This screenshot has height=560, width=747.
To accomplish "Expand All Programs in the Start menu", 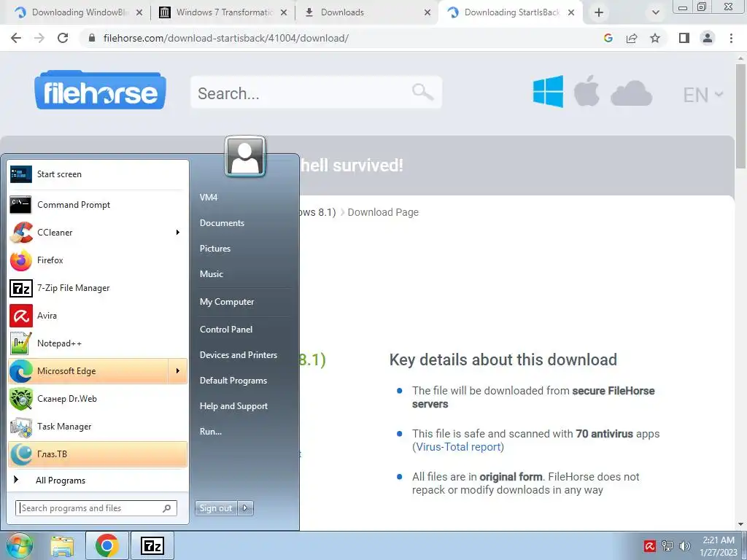I will click(98, 481).
